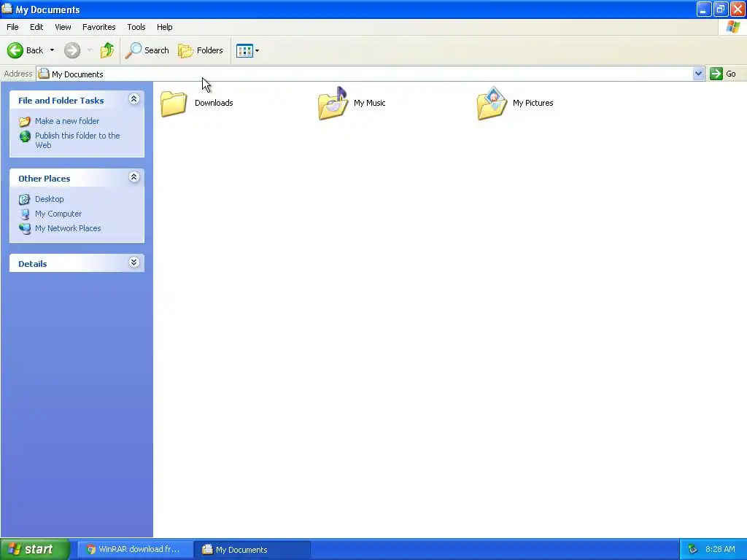Click the Desktop icon in Other Places
The height and width of the screenshot is (560, 747).
coord(24,199)
